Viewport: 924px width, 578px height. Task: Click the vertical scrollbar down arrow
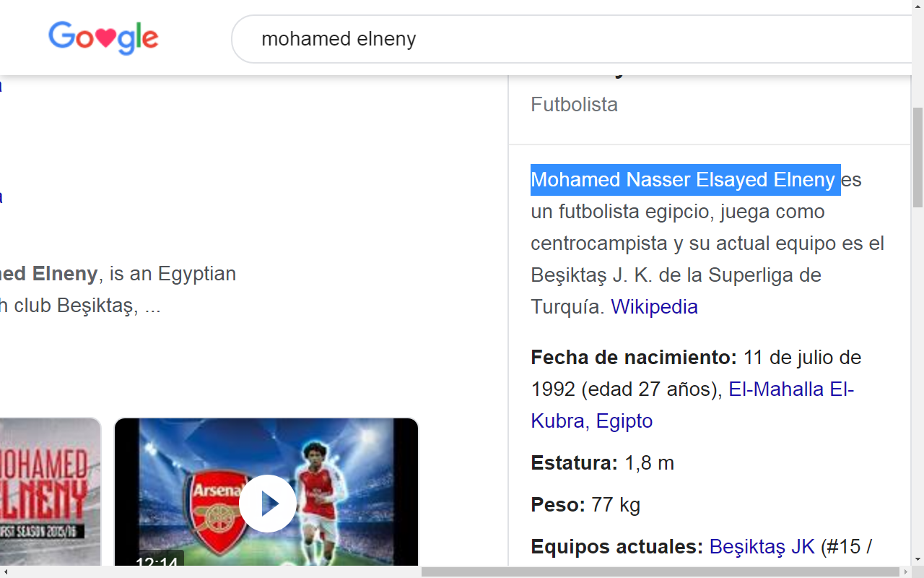click(918, 559)
